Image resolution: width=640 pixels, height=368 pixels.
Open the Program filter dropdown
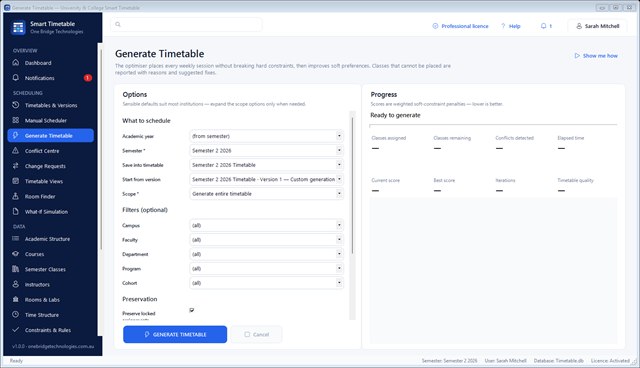(266, 268)
